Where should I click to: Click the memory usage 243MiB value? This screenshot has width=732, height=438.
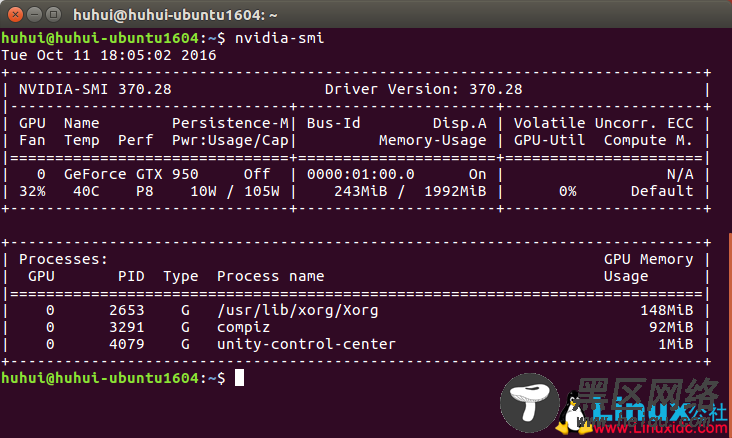coord(360,191)
